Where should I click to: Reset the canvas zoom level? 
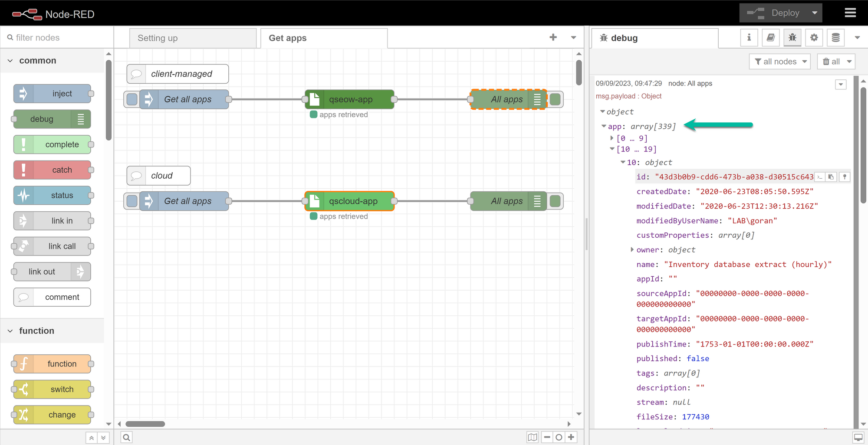[x=559, y=437]
